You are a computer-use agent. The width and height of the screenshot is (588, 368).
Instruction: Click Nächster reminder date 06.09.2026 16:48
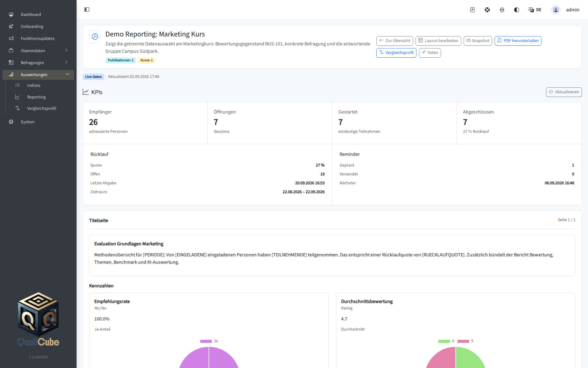pos(559,183)
